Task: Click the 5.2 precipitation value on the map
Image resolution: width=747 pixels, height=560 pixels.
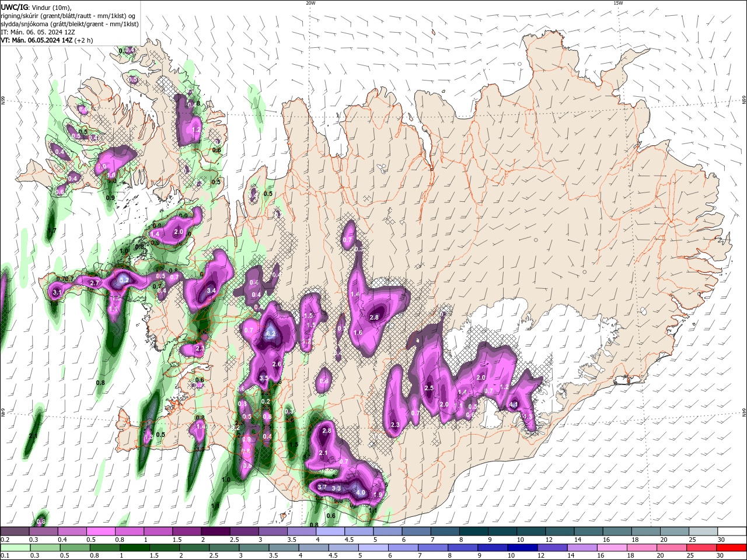Action: (x=124, y=280)
